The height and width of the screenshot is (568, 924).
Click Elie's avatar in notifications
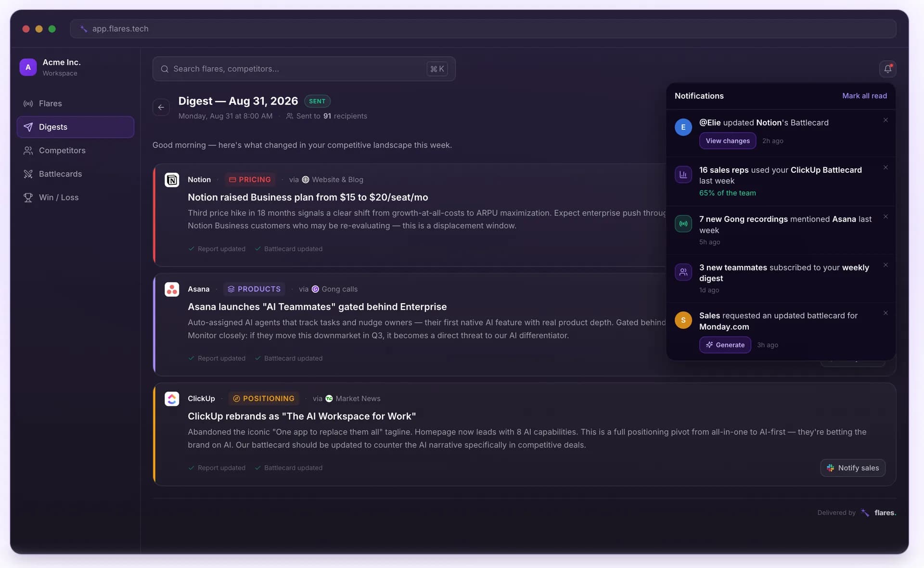683,127
